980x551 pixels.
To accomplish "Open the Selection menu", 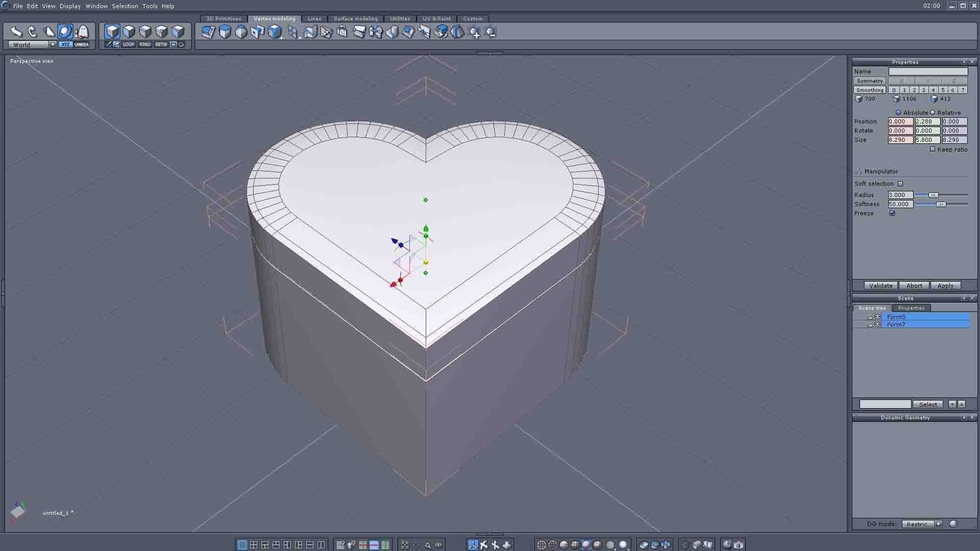I will click(x=125, y=6).
